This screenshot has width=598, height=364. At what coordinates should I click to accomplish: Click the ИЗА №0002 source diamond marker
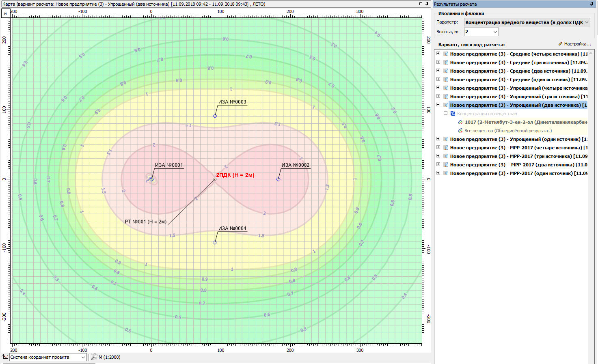tap(278, 179)
